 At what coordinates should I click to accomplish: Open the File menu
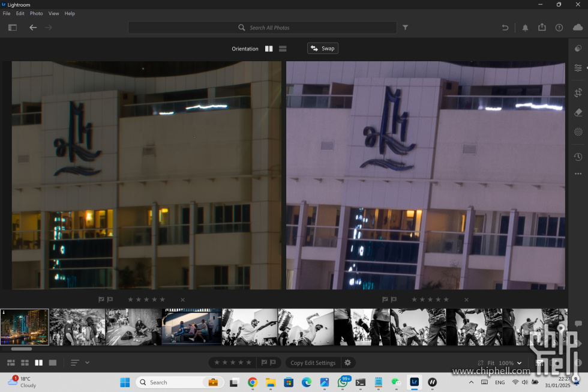(x=7, y=13)
